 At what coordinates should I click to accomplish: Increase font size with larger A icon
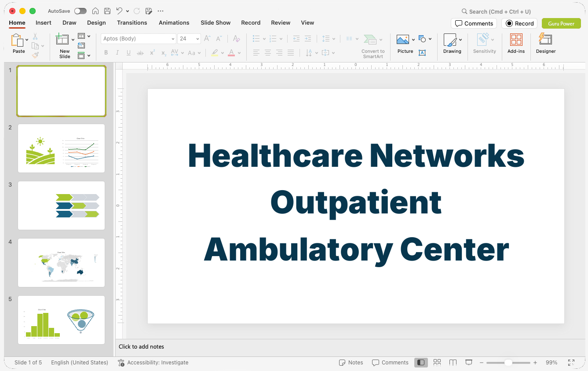click(207, 39)
